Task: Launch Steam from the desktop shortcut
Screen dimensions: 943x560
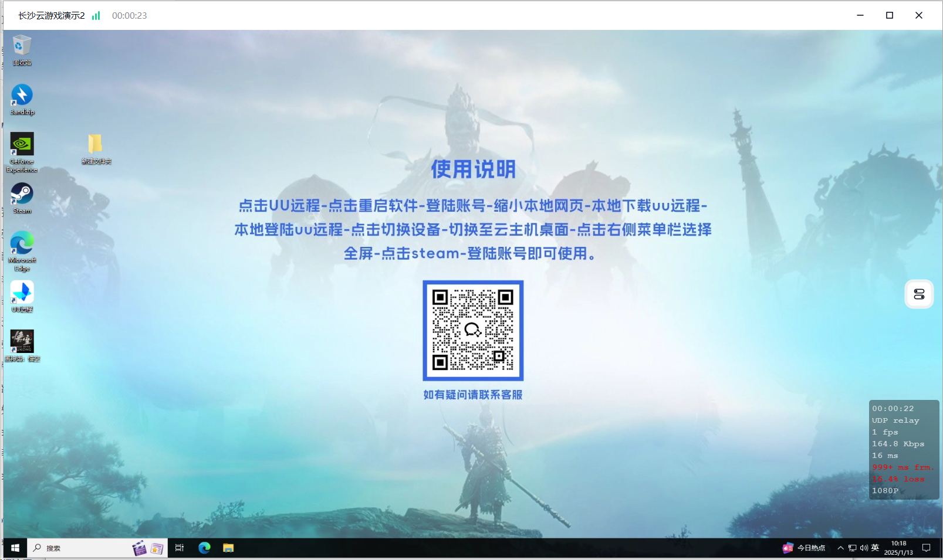Action: (x=22, y=198)
